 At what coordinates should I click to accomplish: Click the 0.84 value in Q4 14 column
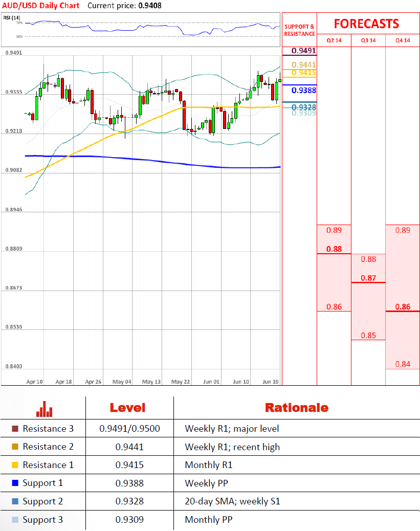(403, 364)
